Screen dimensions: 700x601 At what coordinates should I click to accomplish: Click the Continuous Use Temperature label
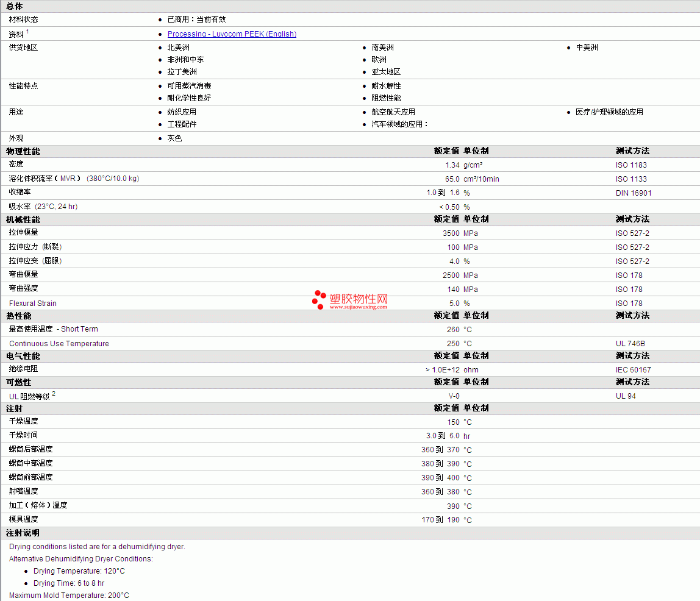[59, 344]
